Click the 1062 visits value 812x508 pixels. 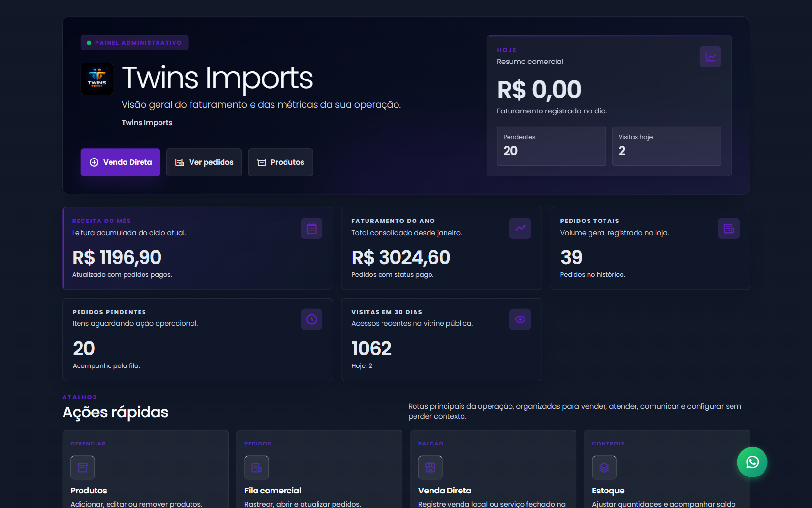click(x=371, y=349)
